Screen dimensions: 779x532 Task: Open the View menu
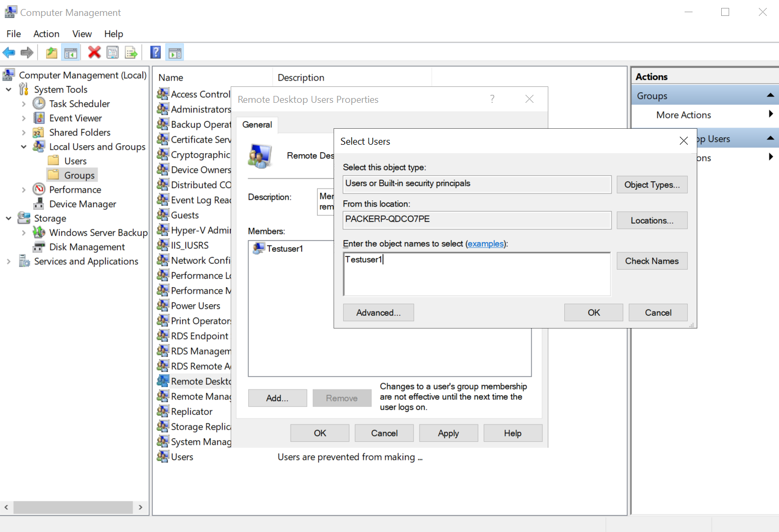coord(82,34)
